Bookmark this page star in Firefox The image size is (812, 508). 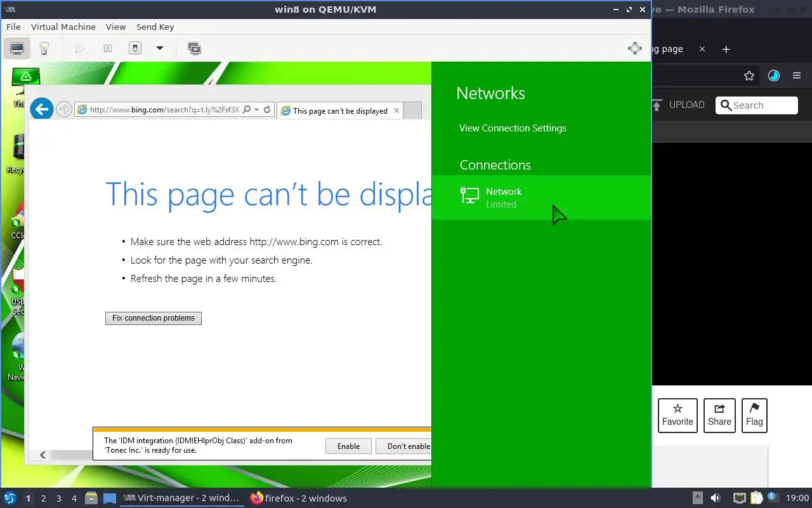[x=749, y=76]
